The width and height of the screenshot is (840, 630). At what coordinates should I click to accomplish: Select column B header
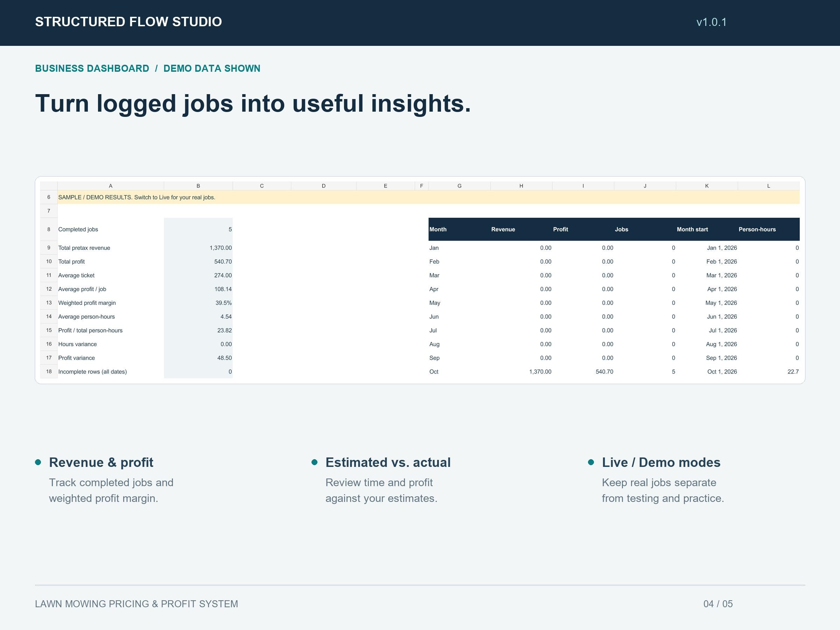[198, 186]
